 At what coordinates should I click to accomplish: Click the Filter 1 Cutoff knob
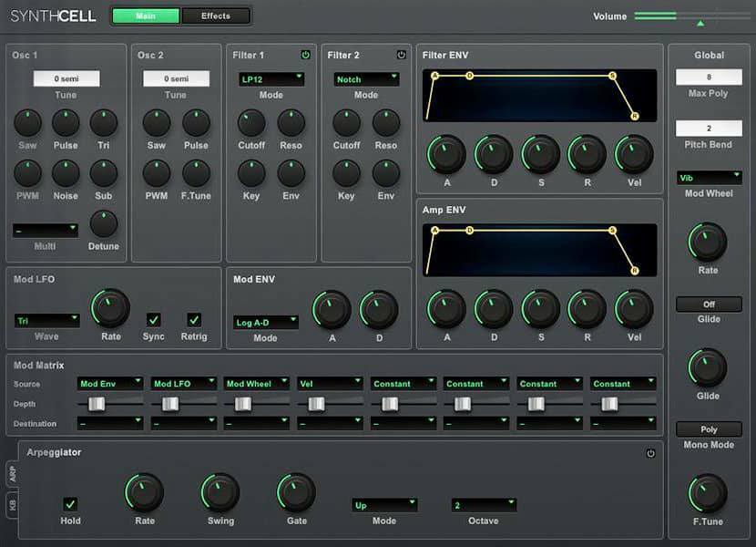[x=251, y=123]
